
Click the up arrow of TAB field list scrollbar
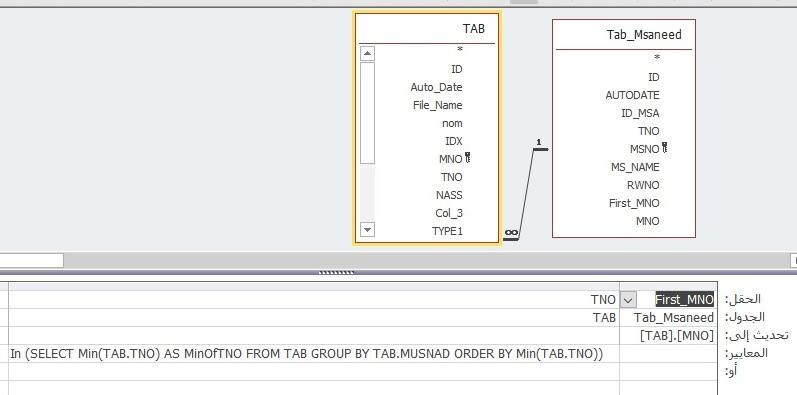coord(367,53)
